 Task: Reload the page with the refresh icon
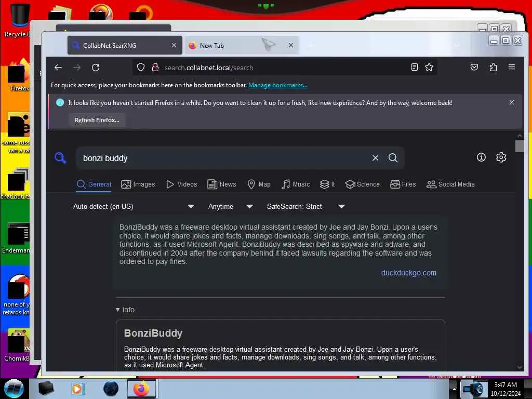point(96,68)
